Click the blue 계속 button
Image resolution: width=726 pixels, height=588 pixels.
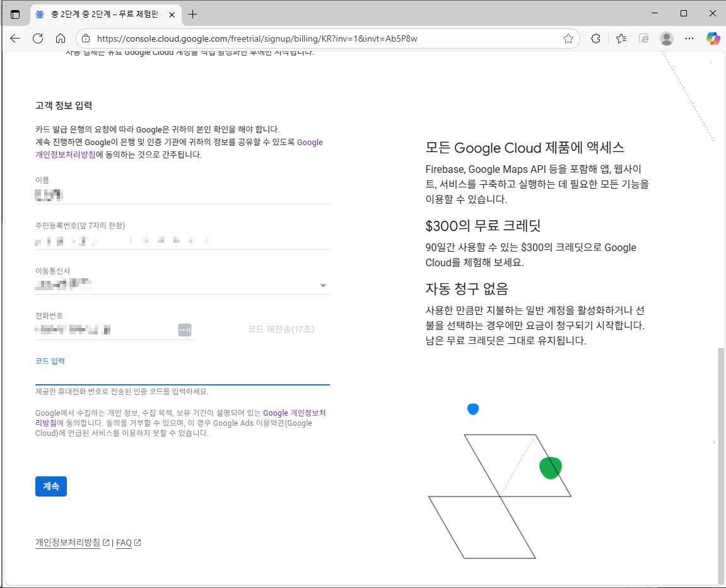click(x=51, y=486)
